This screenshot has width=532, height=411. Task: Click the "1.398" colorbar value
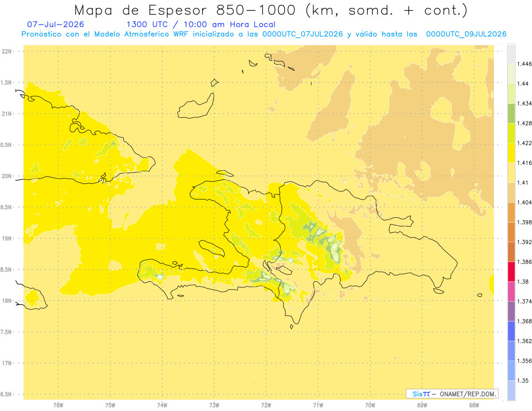point(524,222)
